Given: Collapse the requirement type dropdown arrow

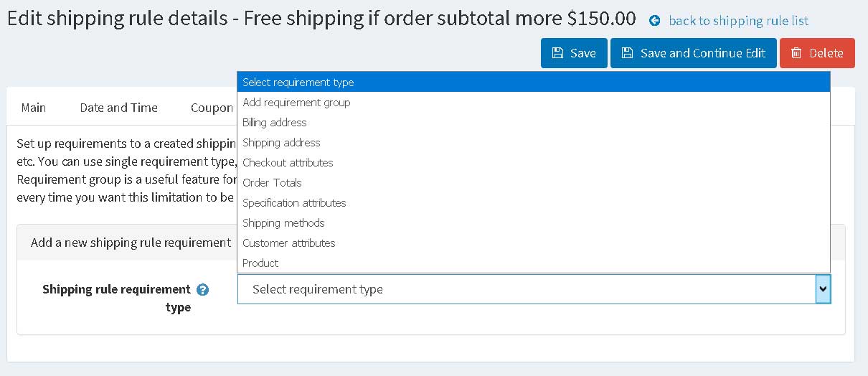Looking at the screenshot, I should pyautogui.click(x=824, y=289).
